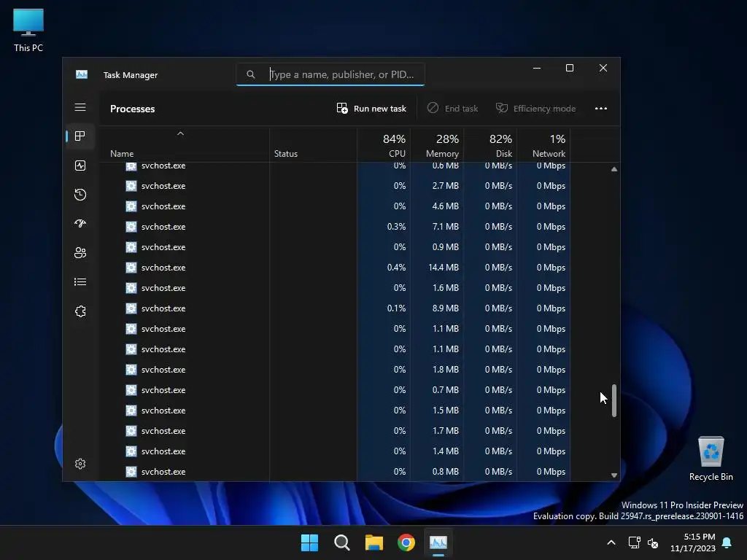The width and height of the screenshot is (747, 560).
Task: Select the svchost.exe row using 1.8 MB memory
Action: click(335, 370)
